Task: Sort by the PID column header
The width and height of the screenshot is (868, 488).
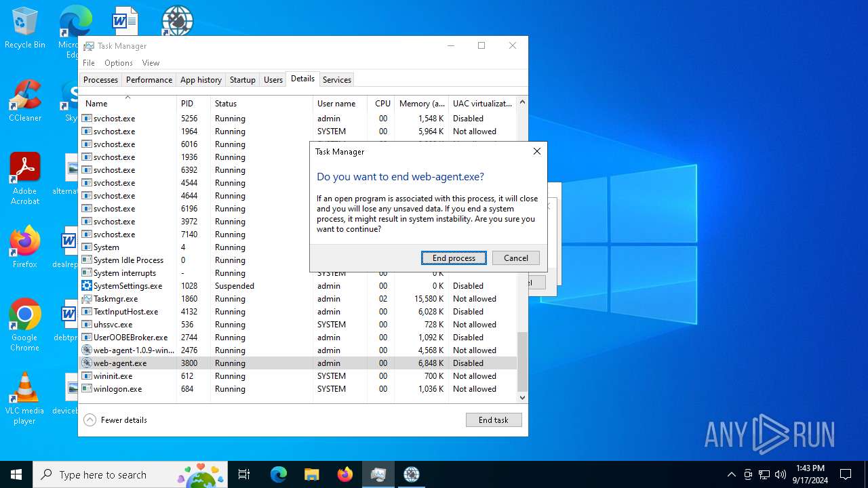Action: pyautogui.click(x=193, y=104)
